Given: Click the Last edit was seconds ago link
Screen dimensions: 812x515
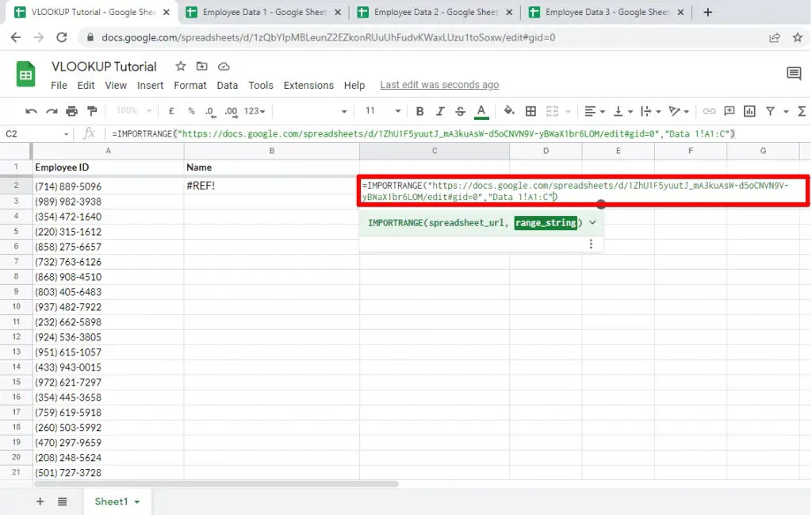Looking at the screenshot, I should (439, 84).
